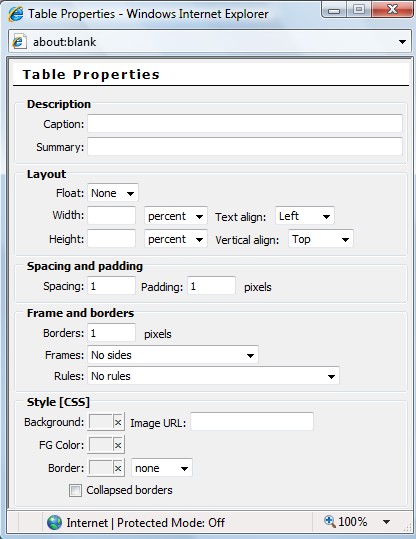Open the Width unit percent dropdown

[176, 216]
